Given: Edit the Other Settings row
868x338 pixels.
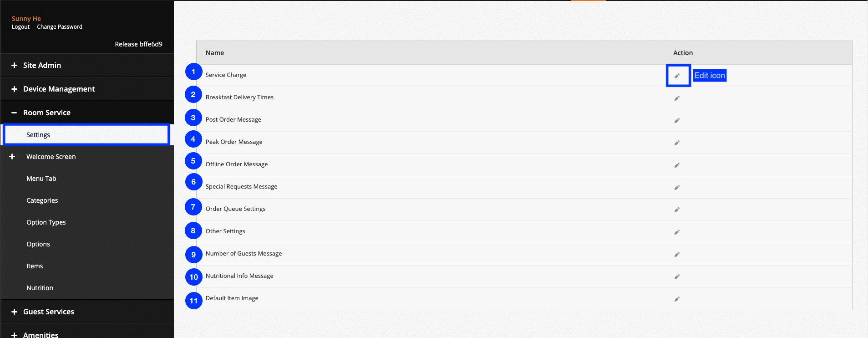Looking at the screenshot, I should point(677,232).
